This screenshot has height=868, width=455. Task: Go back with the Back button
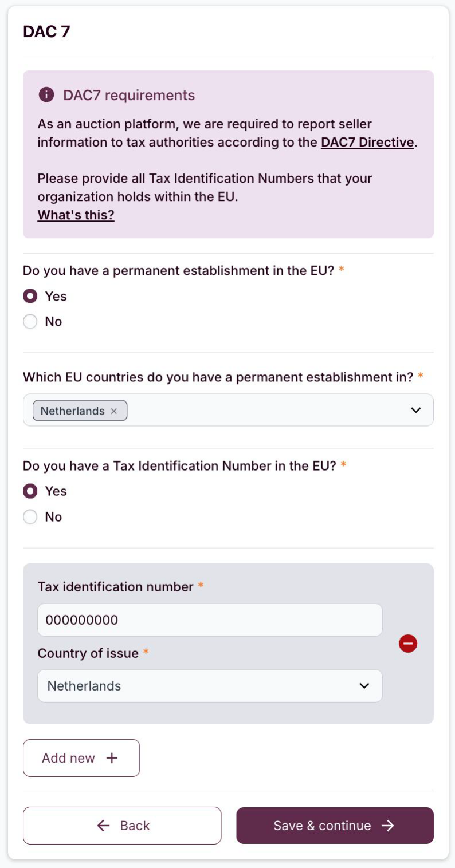click(122, 826)
